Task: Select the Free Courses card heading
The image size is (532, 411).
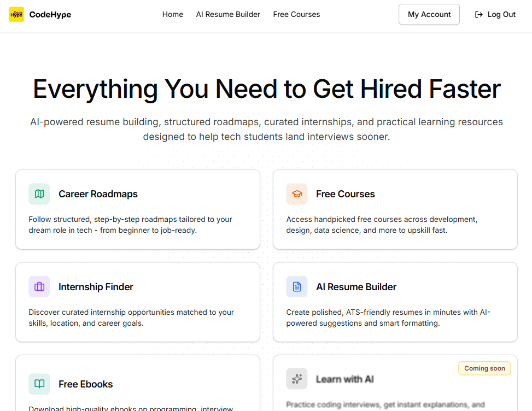Action: click(x=345, y=194)
